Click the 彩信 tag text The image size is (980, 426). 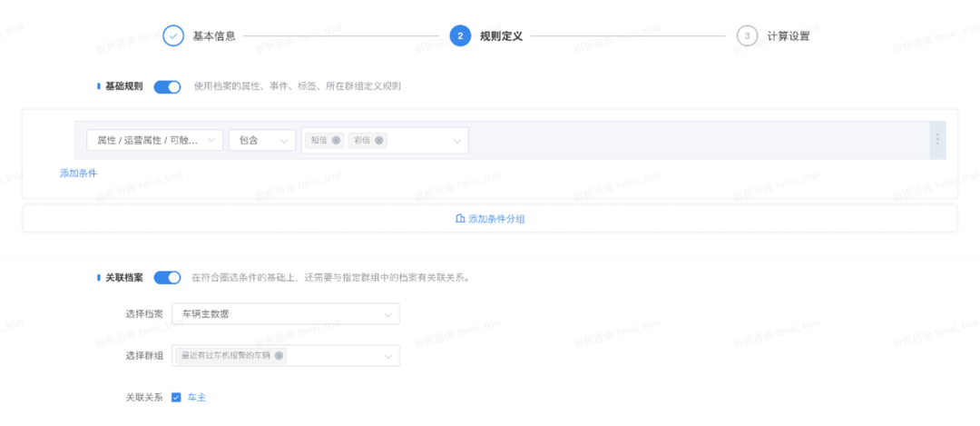tap(361, 140)
